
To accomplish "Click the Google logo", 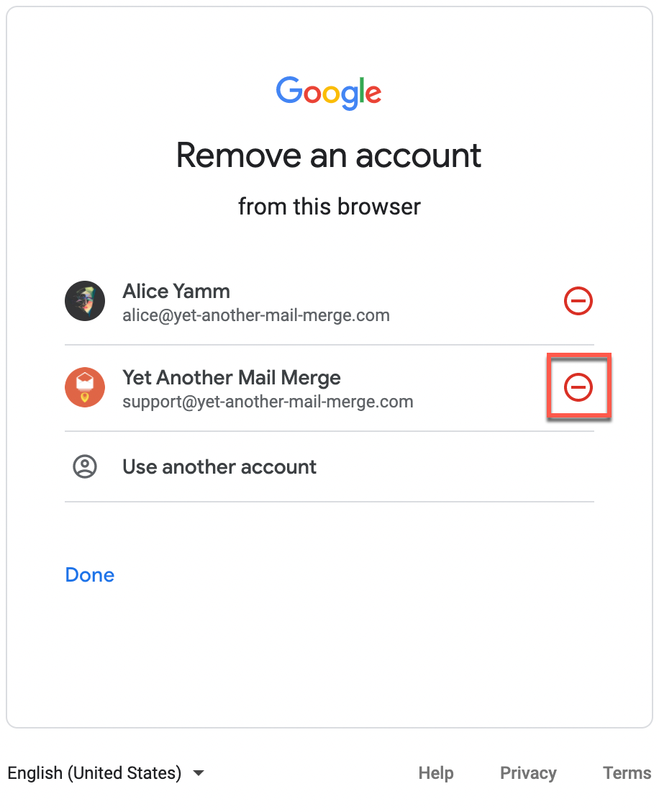I will coord(329,93).
